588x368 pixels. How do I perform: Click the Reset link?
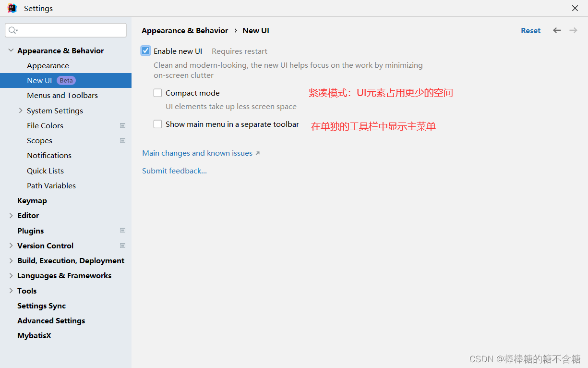click(530, 30)
